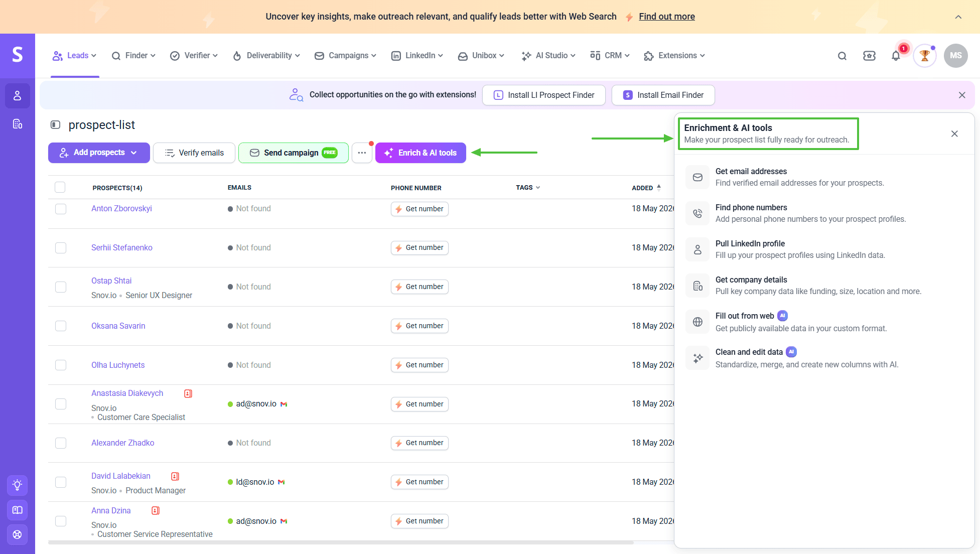Select the checkbox for Ostap Shtai
This screenshot has width=980, height=554.
click(61, 287)
